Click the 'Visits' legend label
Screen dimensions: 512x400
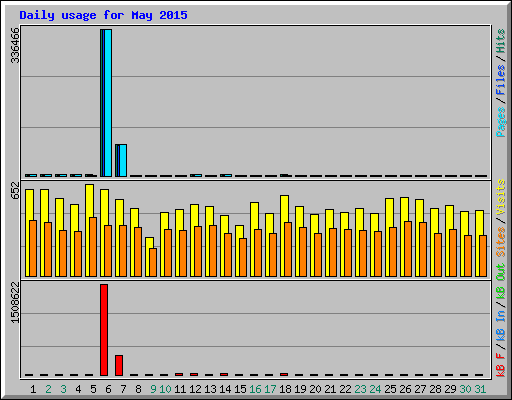[x=500, y=197]
